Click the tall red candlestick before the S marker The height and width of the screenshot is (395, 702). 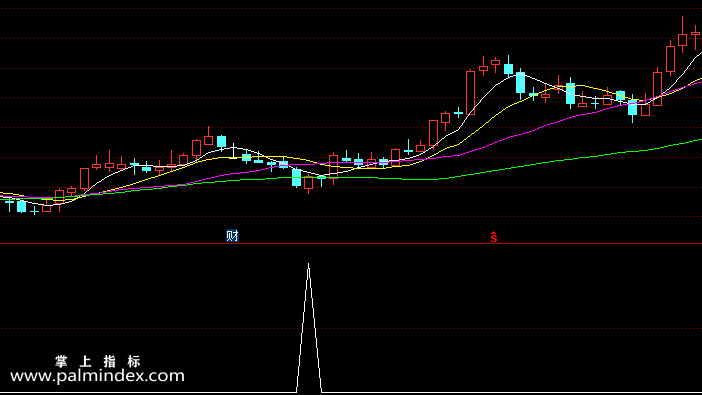(470, 93)
